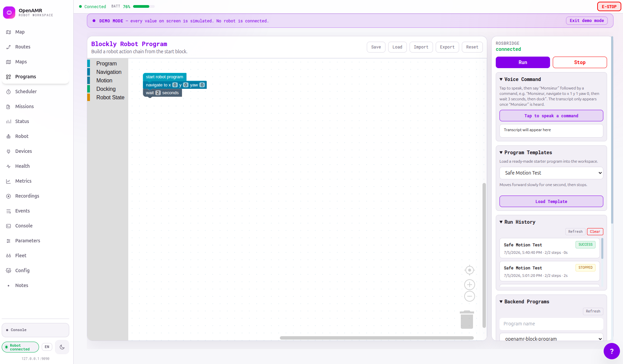Center the Blockly workspace with the crosshair icon

pos(470,270)
